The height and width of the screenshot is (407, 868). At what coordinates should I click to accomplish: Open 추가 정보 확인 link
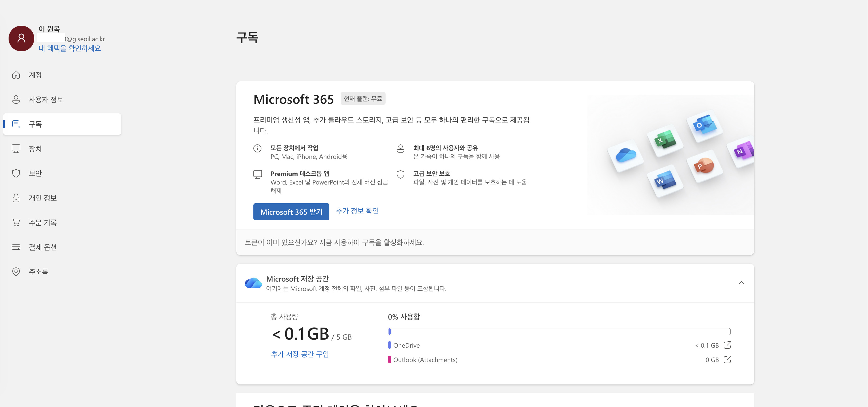pos(357,211)
